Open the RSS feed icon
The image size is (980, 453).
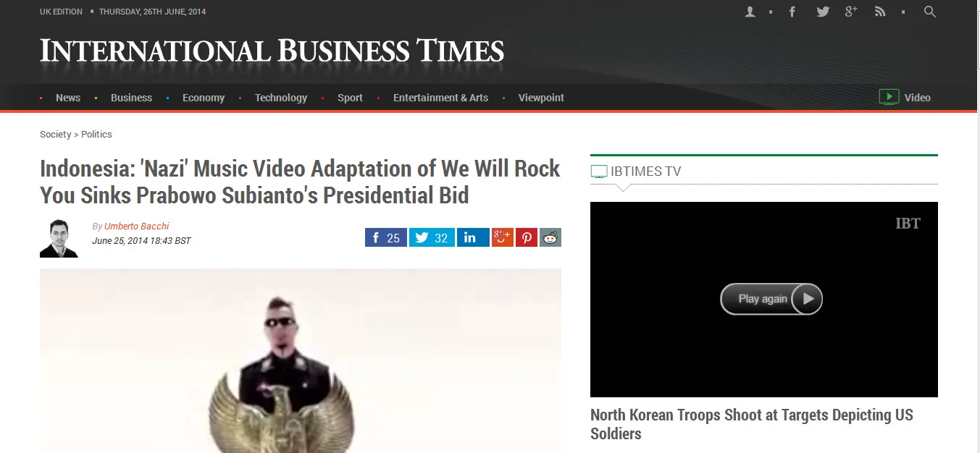pyautogui.click(x=880, y=12)
